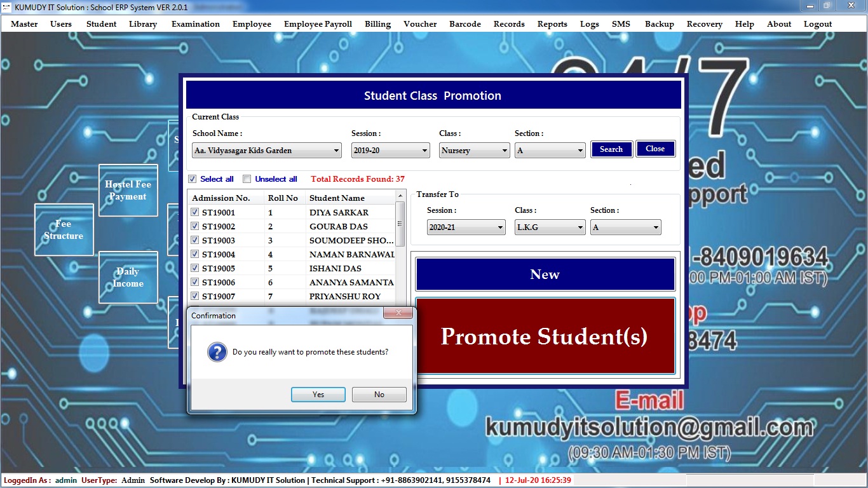Click the Promote Student(s) button
The height and width of the screenshot is (488, 868).
545,336
